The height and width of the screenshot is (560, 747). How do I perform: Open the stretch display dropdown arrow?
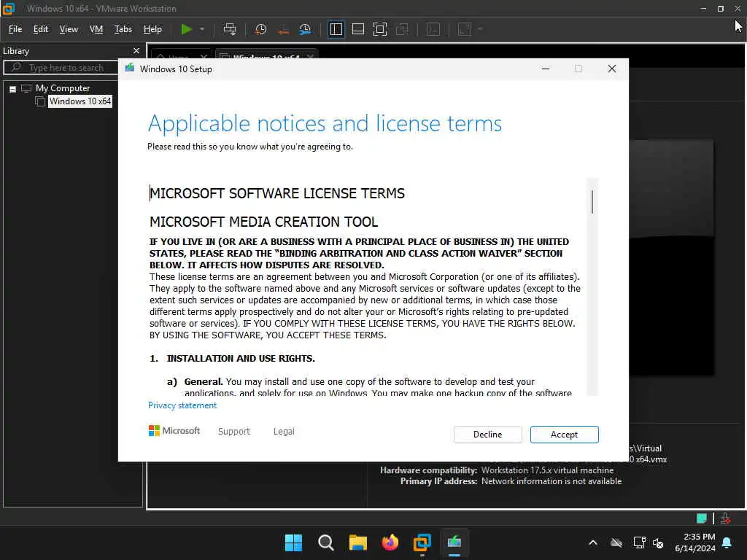point(480,29)
